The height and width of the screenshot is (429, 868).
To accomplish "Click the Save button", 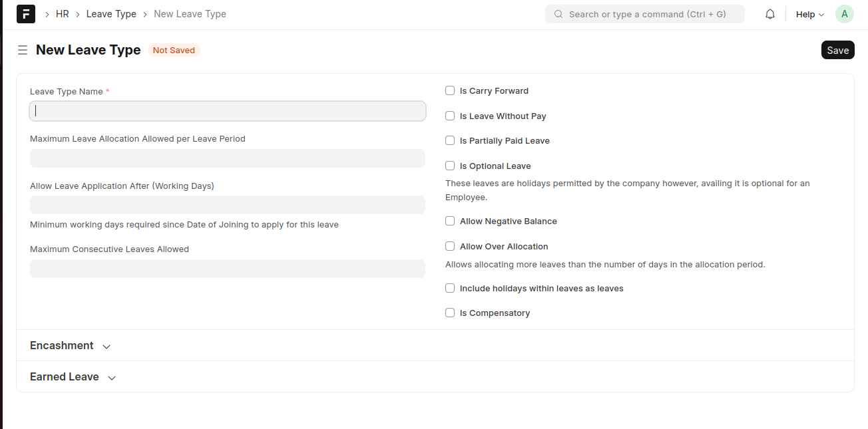I will tap(837, 50).
